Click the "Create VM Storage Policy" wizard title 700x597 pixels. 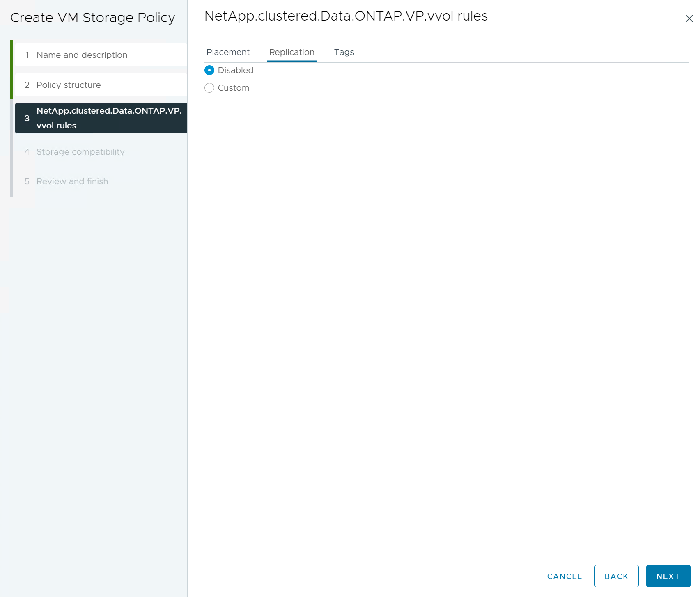point(93,18)
